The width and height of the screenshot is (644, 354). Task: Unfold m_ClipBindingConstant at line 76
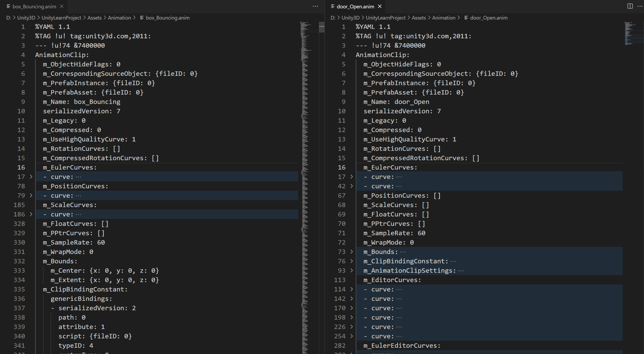click(352, 261)
